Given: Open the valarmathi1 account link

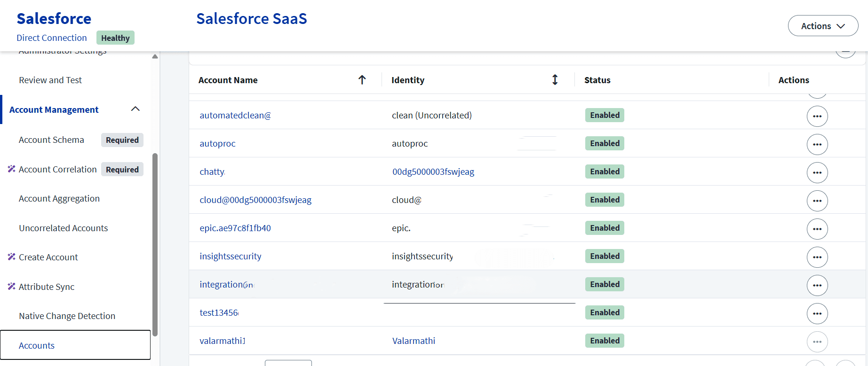Looking at the screenshot, I should 223,341.
